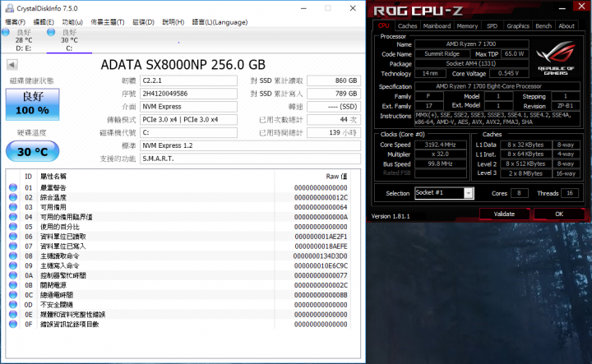
Task: Click the 良好 100 % health status button
Action: click(32, 104)
